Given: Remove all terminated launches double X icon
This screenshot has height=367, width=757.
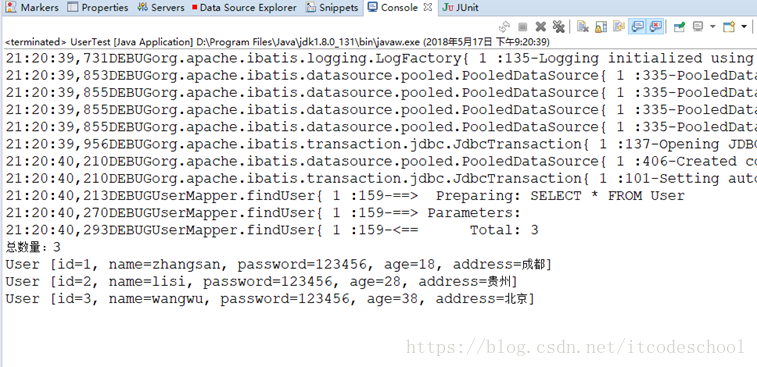Looking at the screenshot, I should 559,27.
